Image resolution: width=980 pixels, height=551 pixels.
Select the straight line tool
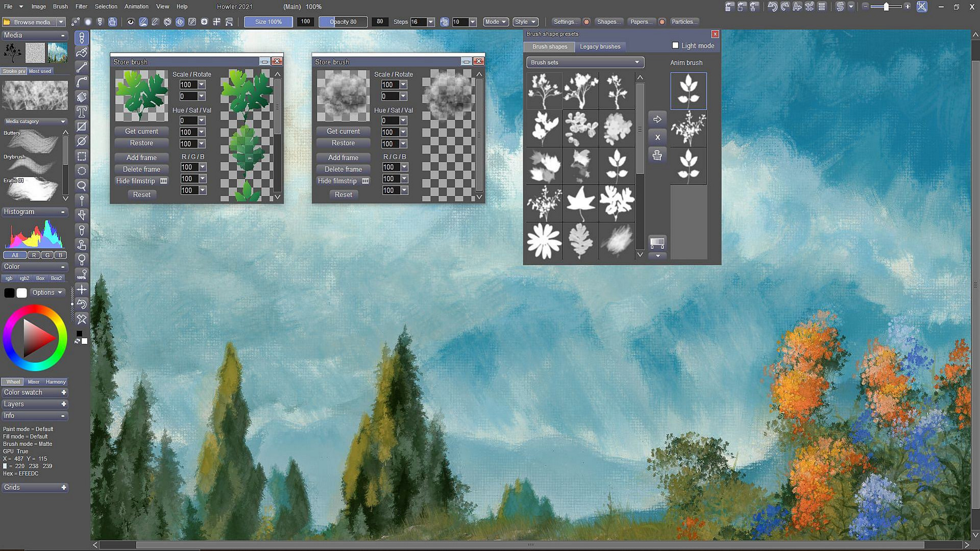[x=82, y=67]
